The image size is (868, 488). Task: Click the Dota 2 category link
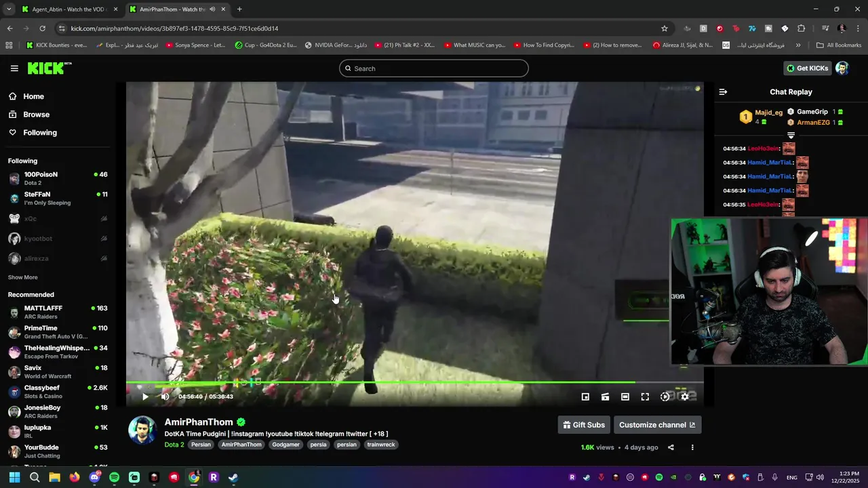pyautogui.click(x=174, y=445)
